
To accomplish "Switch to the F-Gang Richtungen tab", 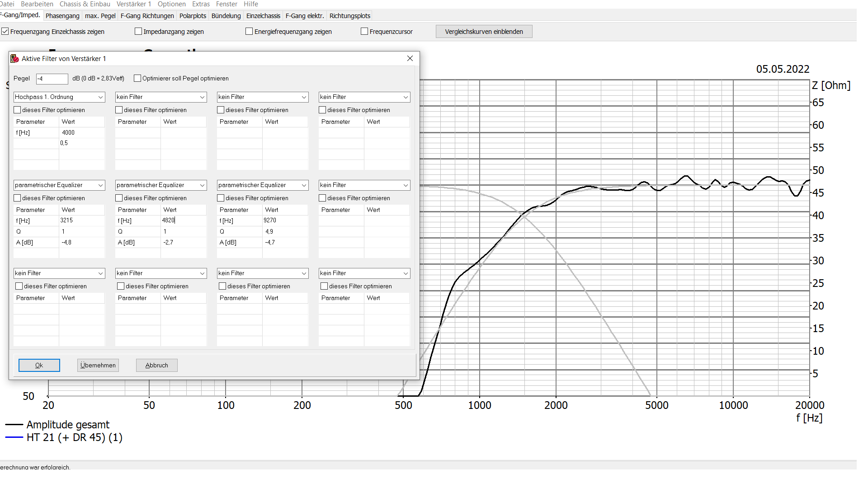I will point(147,16).
